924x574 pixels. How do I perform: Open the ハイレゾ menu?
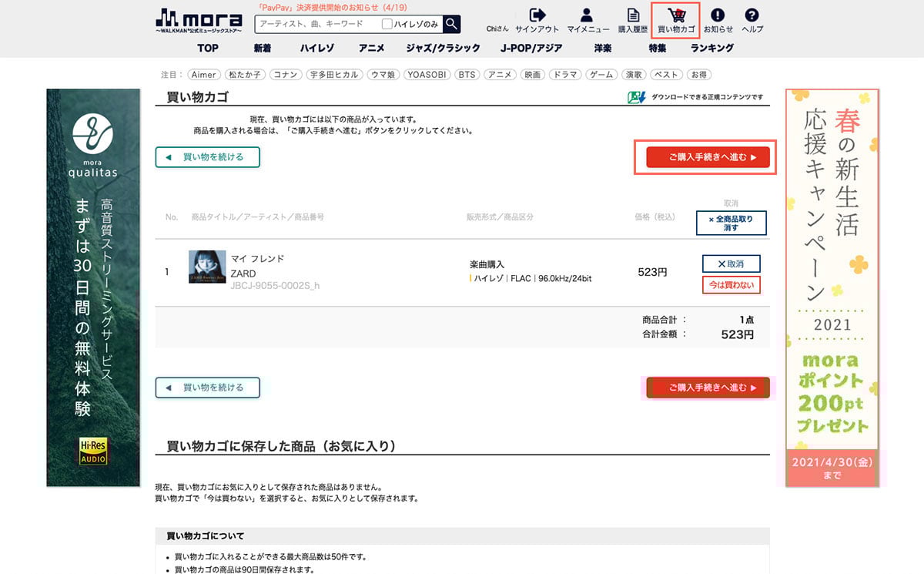tap(316, 48)
